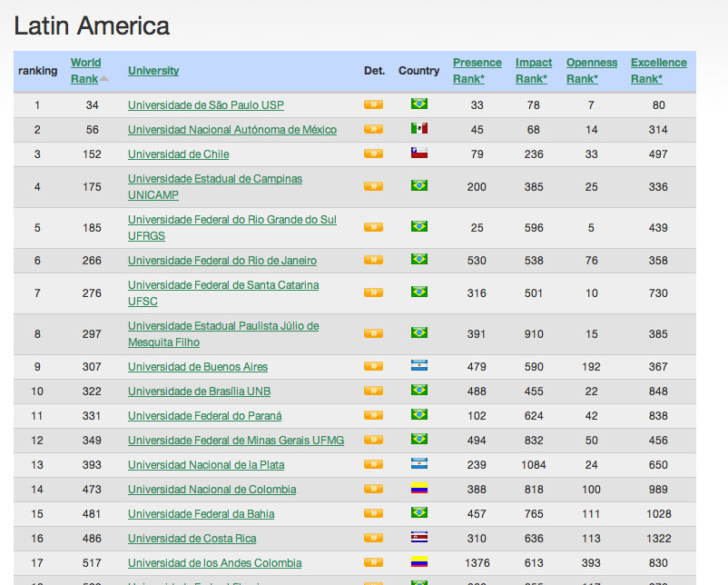This screenshot has height=585, width=728.
Task: Open details icon for Universidade Federal do Rio de Janeiro
Action: tap(373, 260)
